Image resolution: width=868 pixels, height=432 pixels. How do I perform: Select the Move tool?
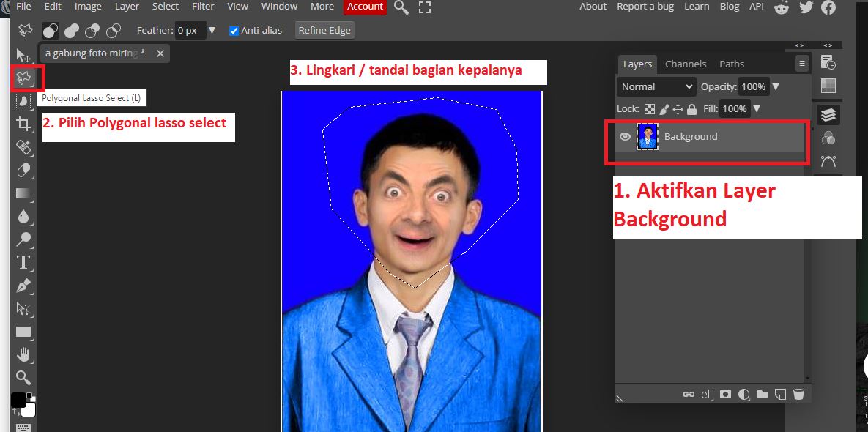tap(23, 56)
